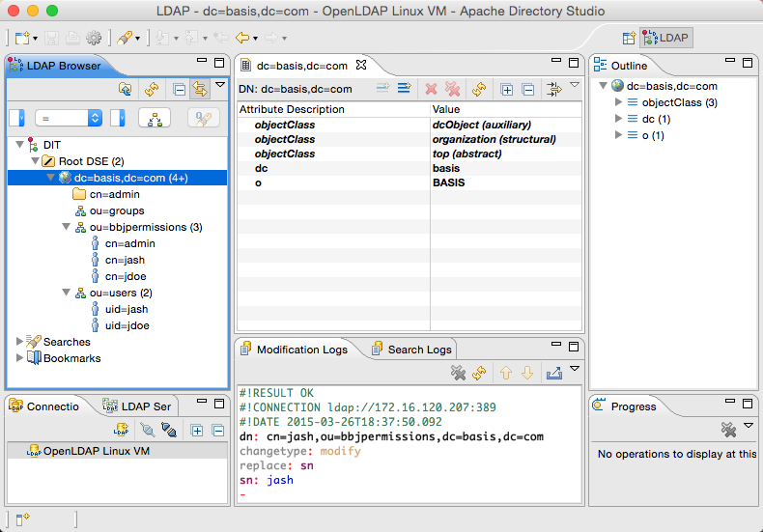Image resolution: width=763 pixels, height=532 pixels.
Task: Click the Newer log down arrow
Action: pyautogui.click(x=527, y=373)
